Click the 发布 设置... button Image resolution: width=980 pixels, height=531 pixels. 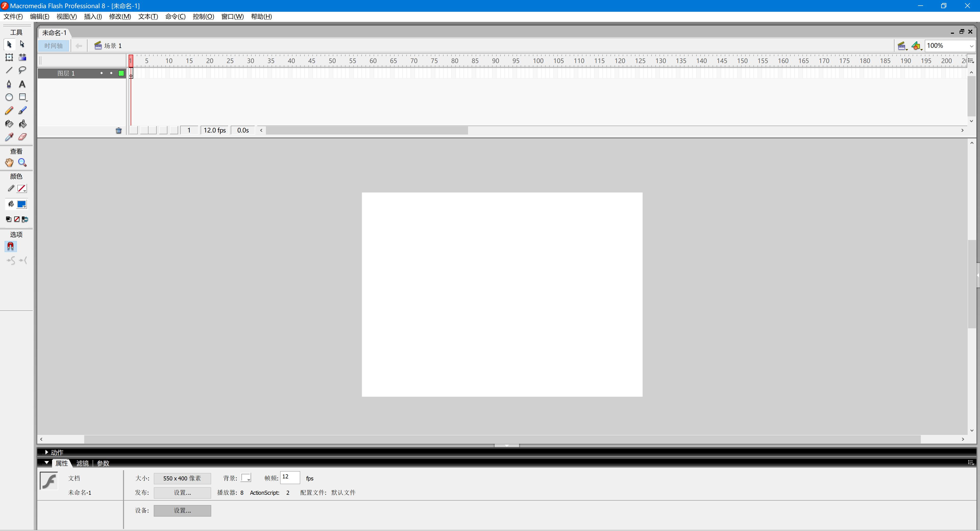182,492
